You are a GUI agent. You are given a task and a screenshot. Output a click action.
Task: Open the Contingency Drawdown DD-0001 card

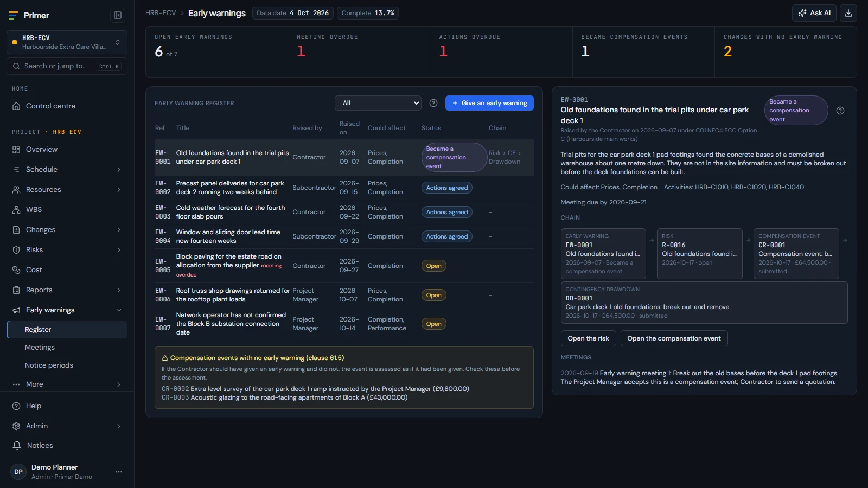(x=704, y=303)
